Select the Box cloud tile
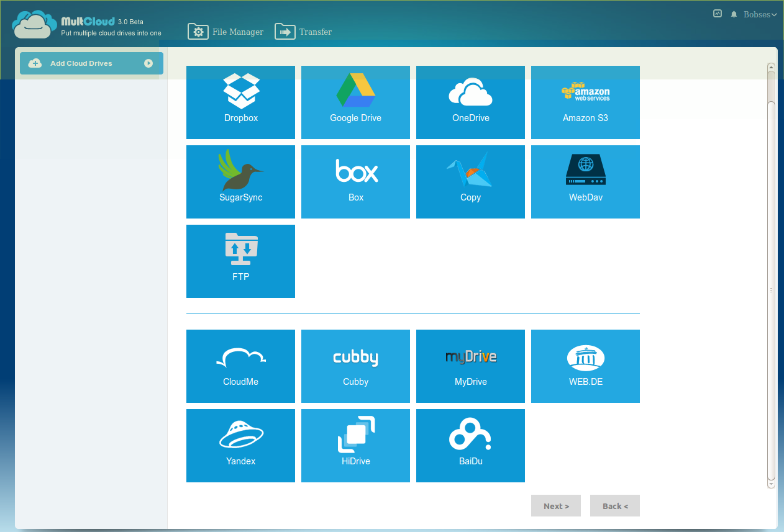Viewport: 784px width, 532px height. [x=355, y=182]
